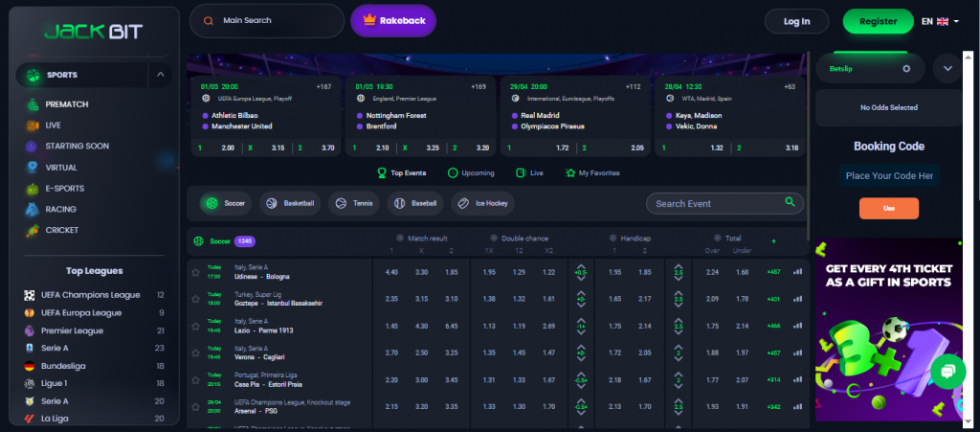980x432 pixels.
Task: Click the orange Use button
Action: (889, 208)
